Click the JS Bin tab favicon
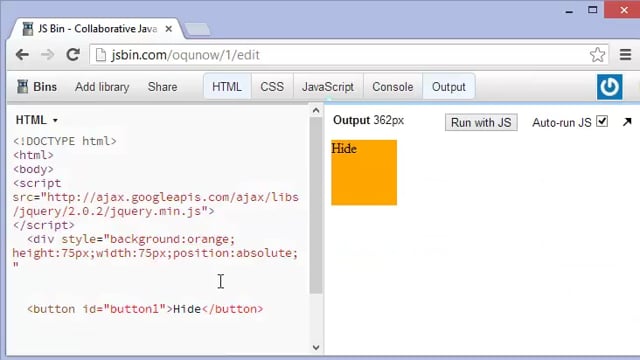The height and width of the screenshot is (360, 640). [x=28, y=29]
